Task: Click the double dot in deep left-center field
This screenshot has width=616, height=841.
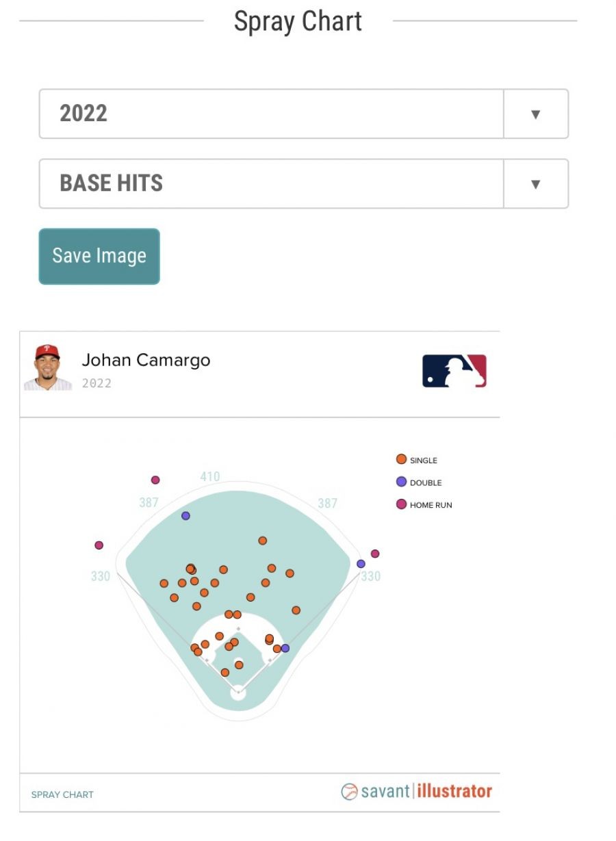Action: pos(185,516)
